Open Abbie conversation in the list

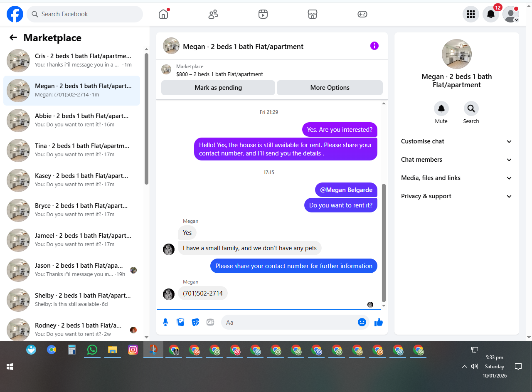pos(71,121)
